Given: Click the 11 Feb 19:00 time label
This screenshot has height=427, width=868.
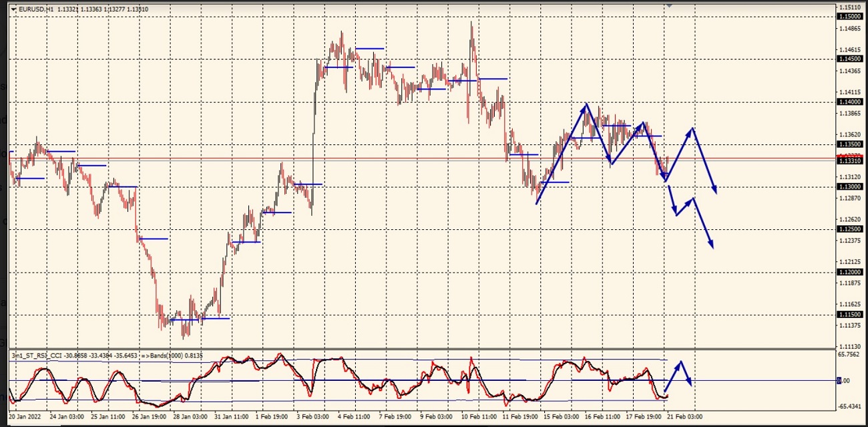Looking at the screenshot, I should point(521,416).
